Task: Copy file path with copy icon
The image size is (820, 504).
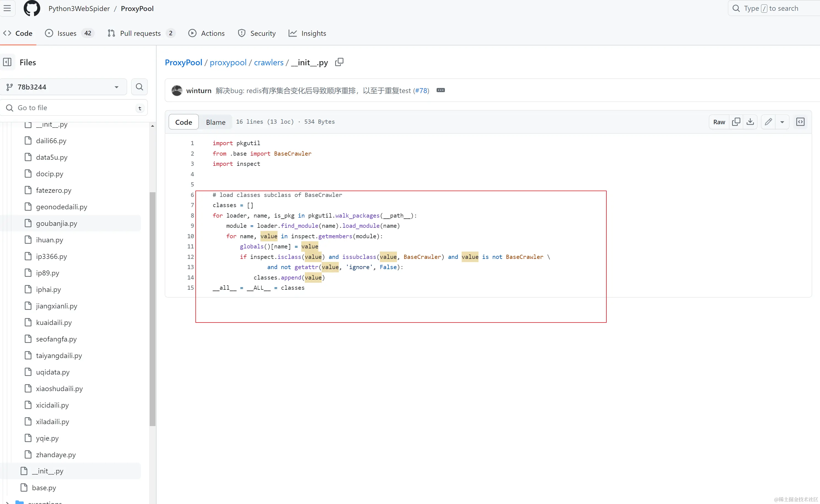Action: 339,62
